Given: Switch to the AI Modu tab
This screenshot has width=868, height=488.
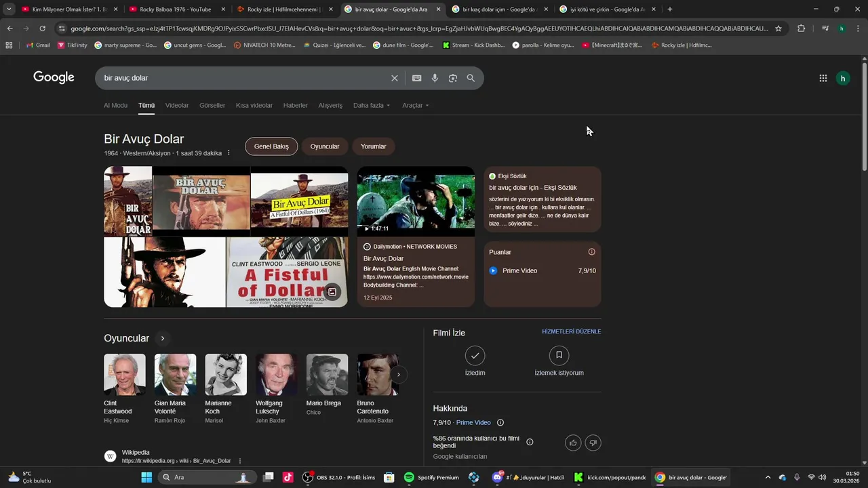Looking at the screenshot, I should [115, 105].
